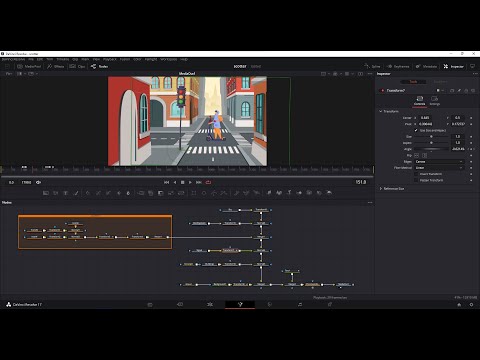Stop playback
The width and height of the screenshot is (480, 360).
click(182, 182)
